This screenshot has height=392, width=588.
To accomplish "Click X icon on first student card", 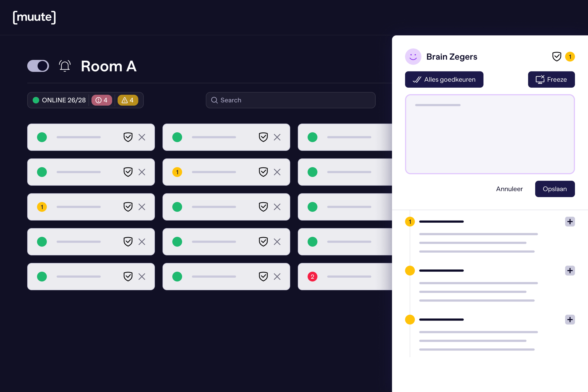I will point(142,137).
